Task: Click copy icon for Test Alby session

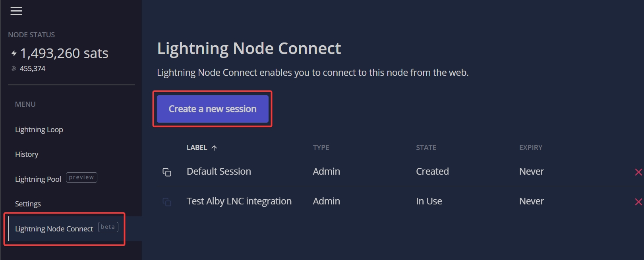Action: click(167, 202)
